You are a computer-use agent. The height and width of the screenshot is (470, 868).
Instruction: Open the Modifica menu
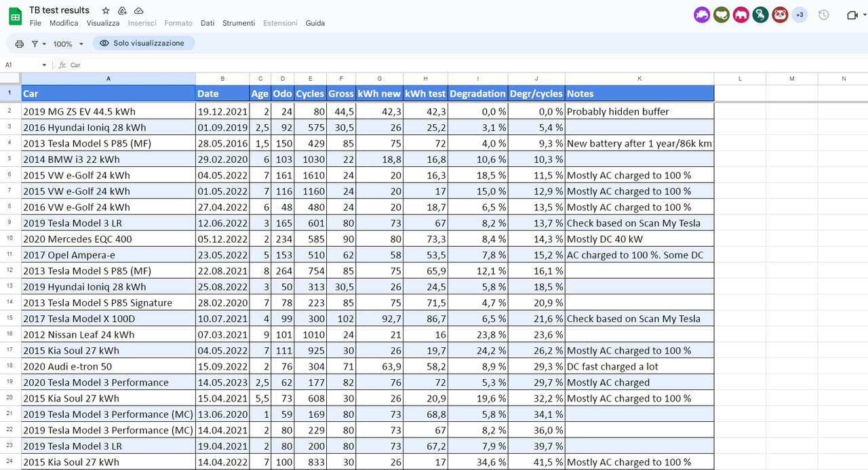tap(64, 23)
